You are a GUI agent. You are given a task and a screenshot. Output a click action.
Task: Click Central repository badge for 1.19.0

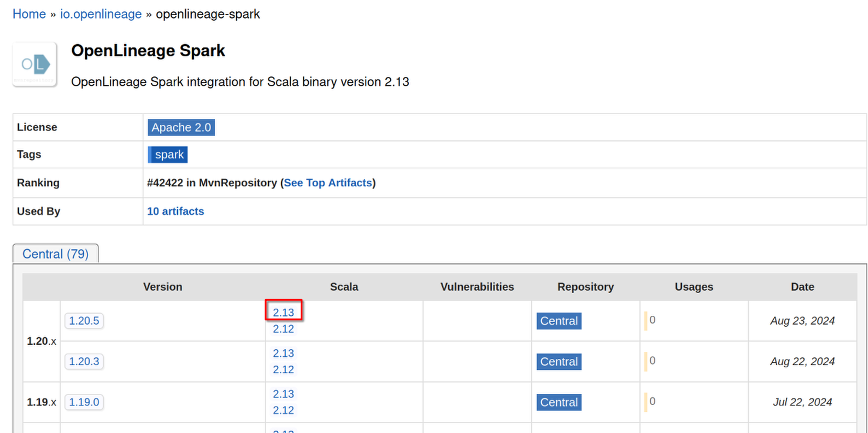559,402
